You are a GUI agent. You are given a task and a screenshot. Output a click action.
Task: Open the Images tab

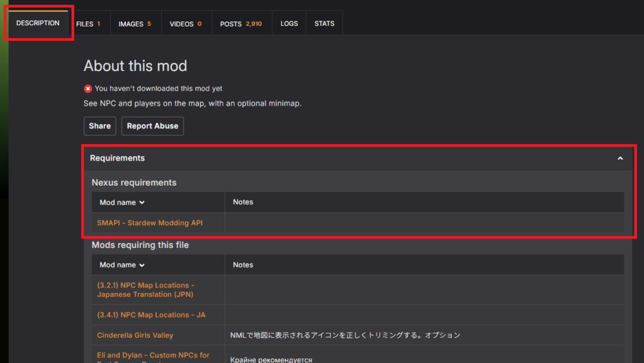(135, 24)
